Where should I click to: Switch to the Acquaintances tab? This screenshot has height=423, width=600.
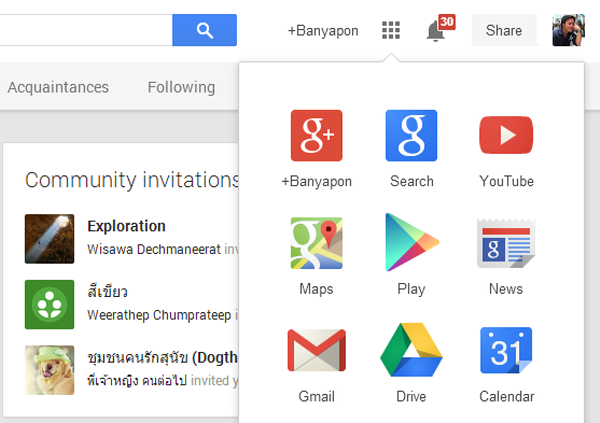[x=58, y=87]
